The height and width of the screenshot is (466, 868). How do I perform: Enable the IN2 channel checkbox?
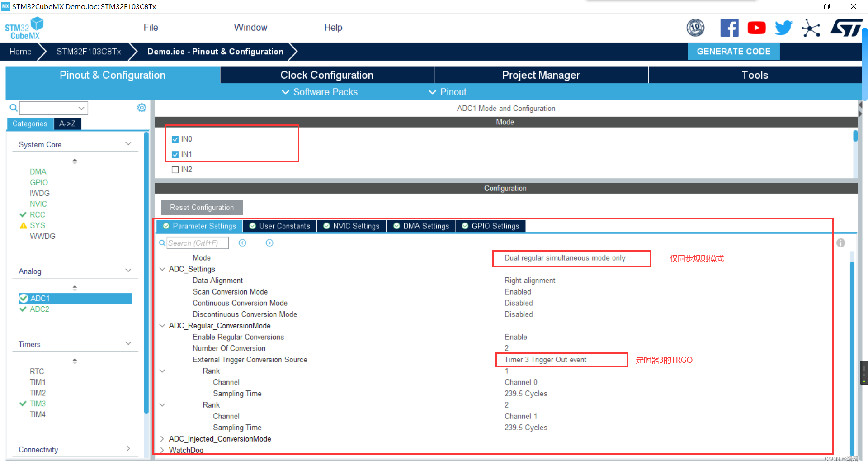(175, 170)
